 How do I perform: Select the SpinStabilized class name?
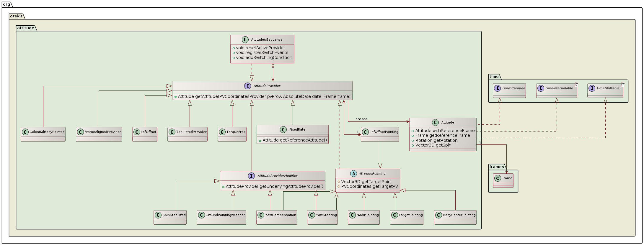[x=174, y=215]
